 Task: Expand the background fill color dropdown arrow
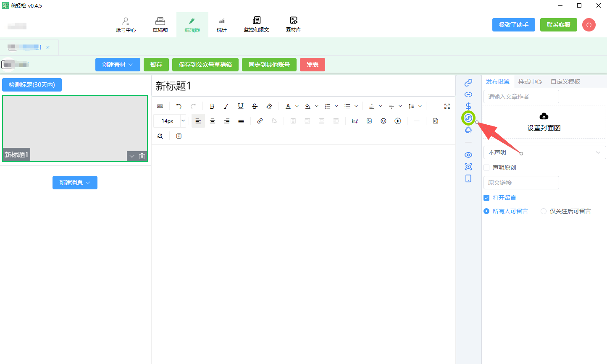[x=317, y=106]
